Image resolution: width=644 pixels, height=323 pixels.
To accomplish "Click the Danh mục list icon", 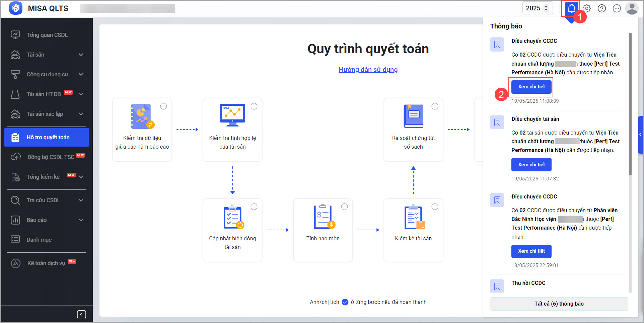I will click(15, 239).
